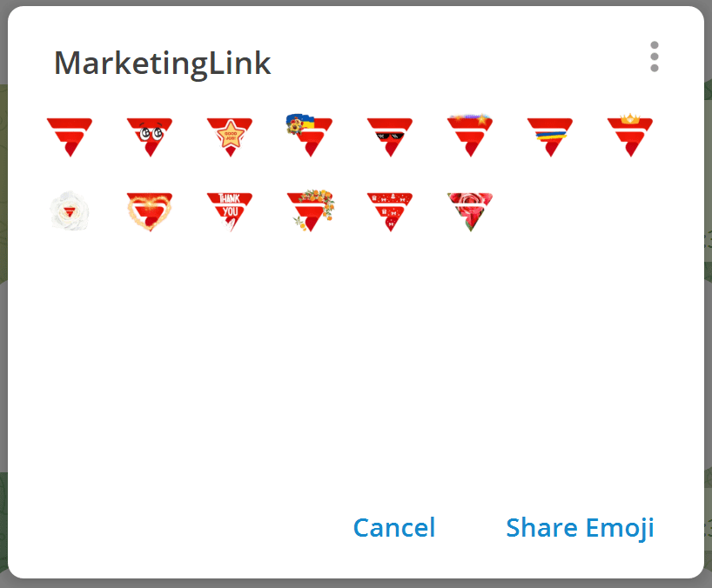Pick the emoji with googly eyes

tap(150, 137)
